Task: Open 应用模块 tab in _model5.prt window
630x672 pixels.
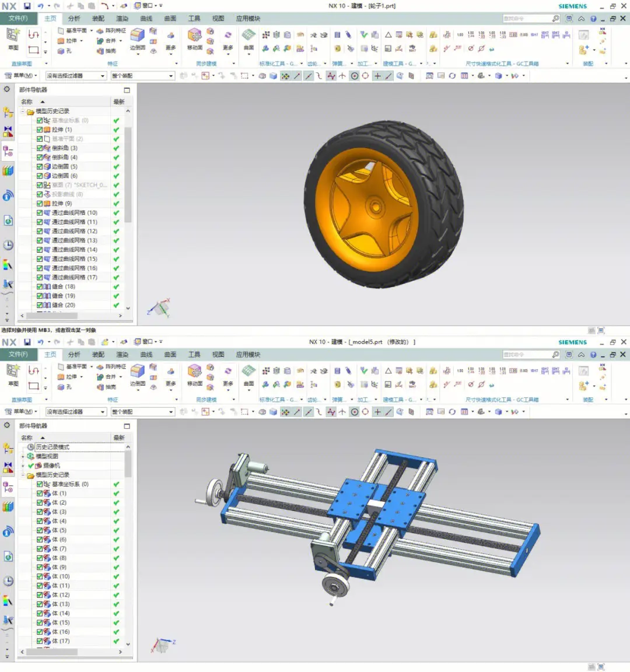Action: [248, 355]
